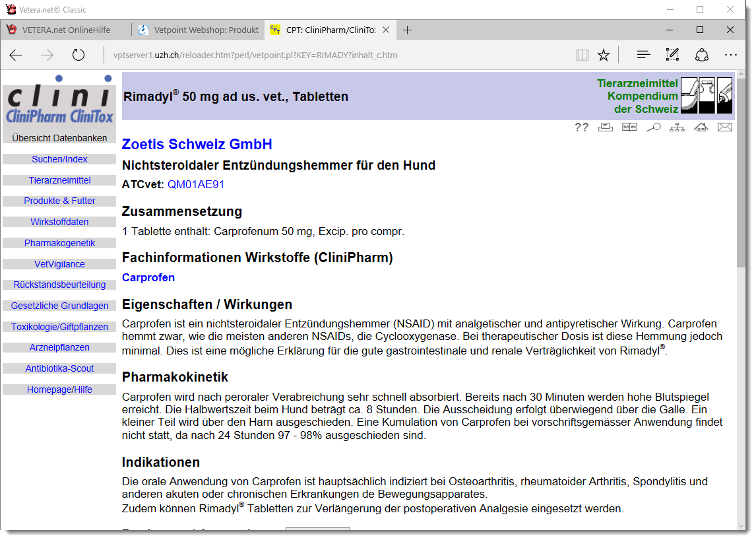Open the open-book icon in page toolbar
This screenshot has width=756, height=540.
tap(629, 127)
